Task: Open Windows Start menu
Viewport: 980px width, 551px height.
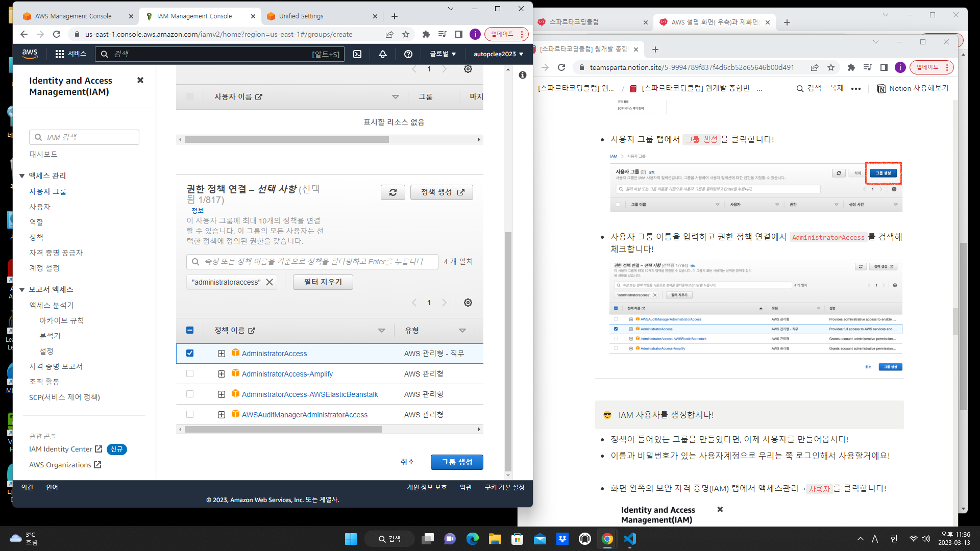Action: point(351,539)
